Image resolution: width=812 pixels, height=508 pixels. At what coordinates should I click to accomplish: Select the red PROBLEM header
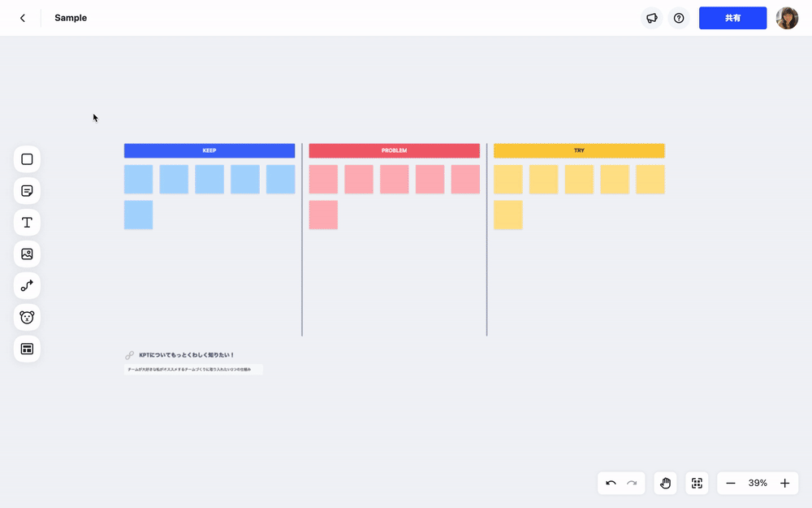pos(394,151)
